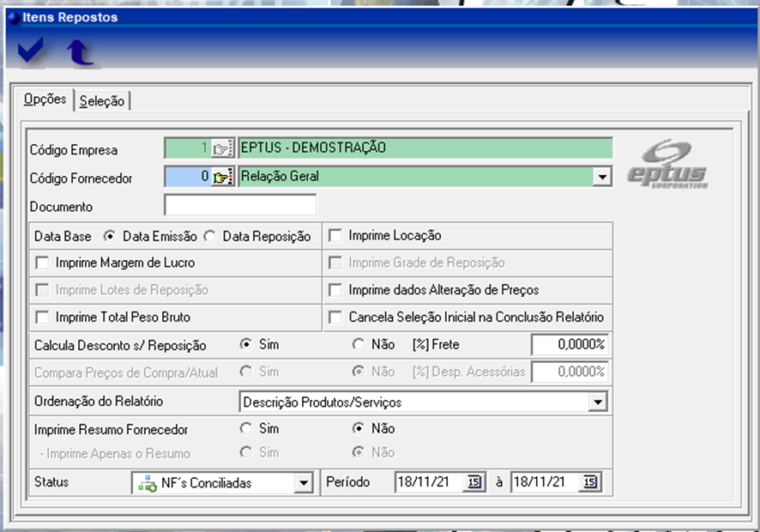Switch to the Seleção tab
Screen dimensions: 760x532
pyautogui.click(x=102, y=101)
